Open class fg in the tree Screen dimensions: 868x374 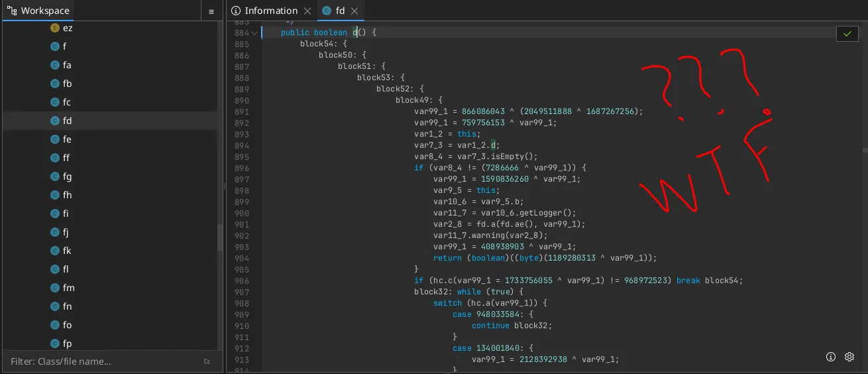[67, 176]
